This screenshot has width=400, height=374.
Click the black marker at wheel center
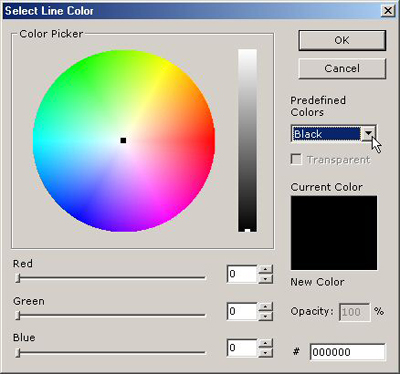tap(123, 140)
